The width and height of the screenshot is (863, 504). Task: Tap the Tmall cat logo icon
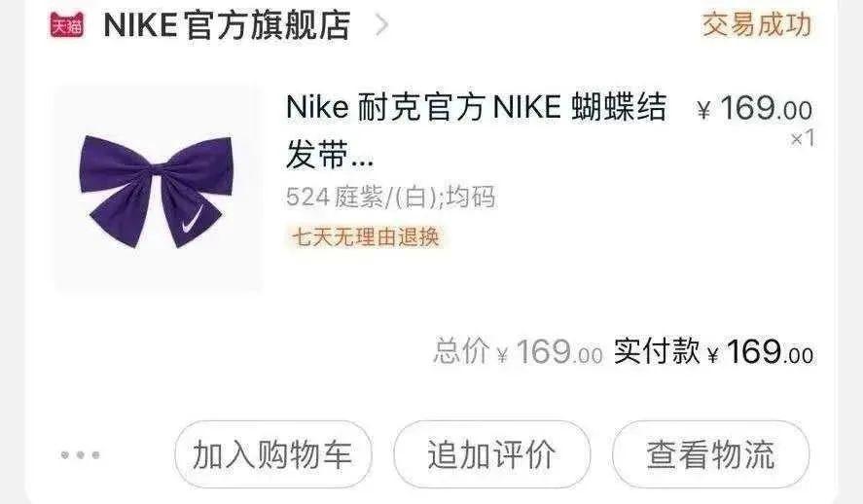tap(66, 24)
